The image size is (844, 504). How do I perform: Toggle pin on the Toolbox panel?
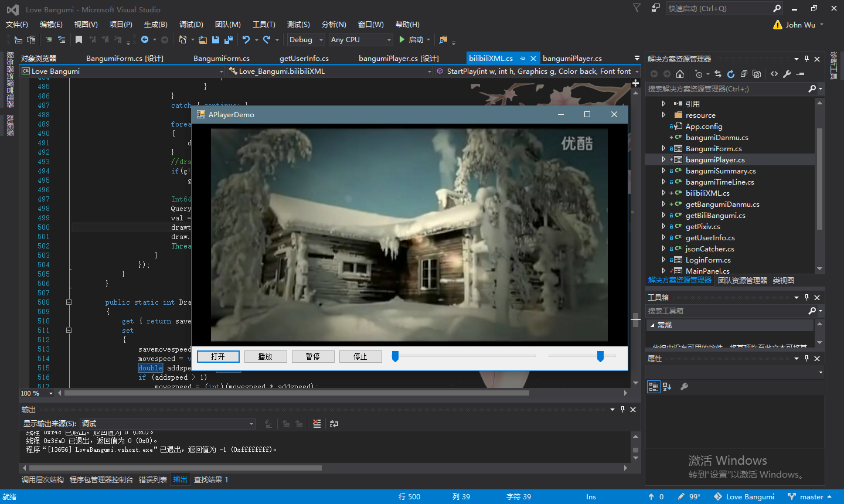(807, 297)
